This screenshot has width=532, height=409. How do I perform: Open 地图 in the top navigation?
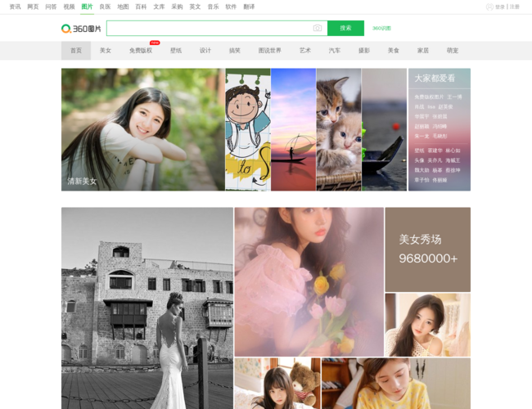123,7
